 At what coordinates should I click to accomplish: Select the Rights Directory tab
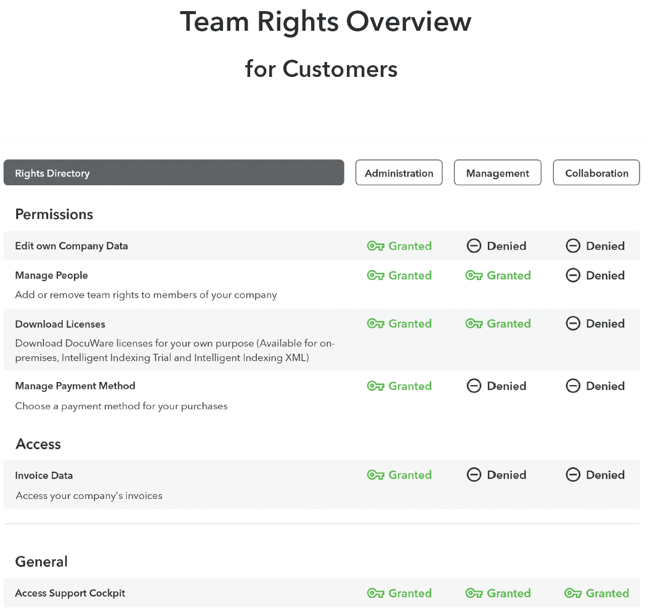click(173, 173)
